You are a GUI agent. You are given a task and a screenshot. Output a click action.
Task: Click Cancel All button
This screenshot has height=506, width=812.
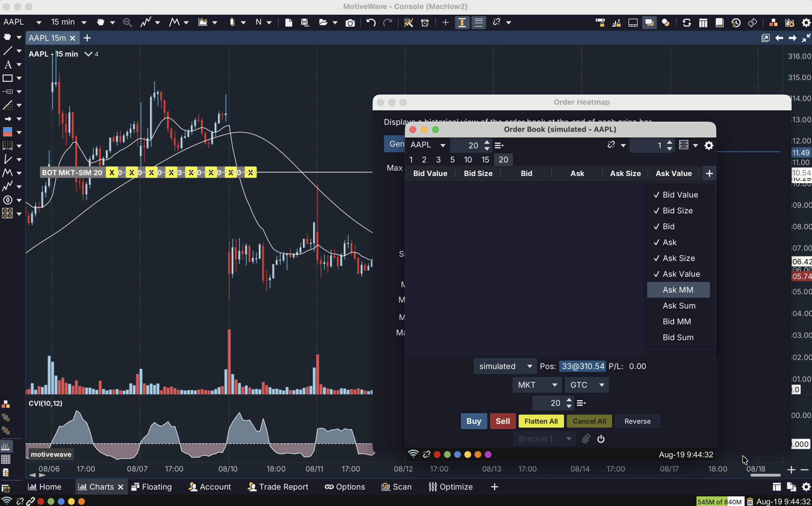[589, 421]
